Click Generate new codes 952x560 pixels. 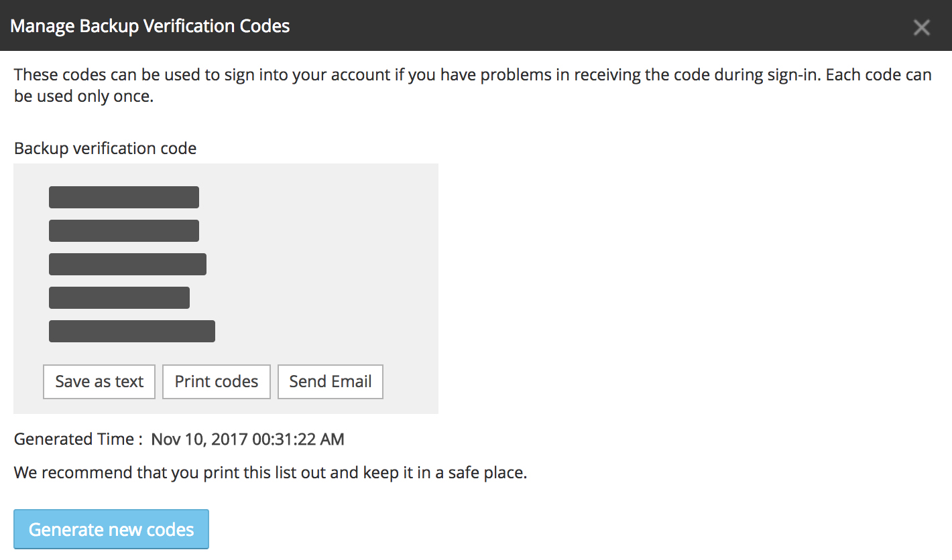point(111,529)
